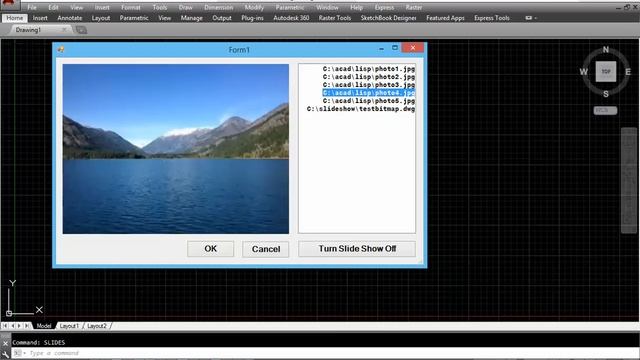Switch to the Annotate ribbon tab
The width and height of the screenshot is (640, 360).
(69, 18)
